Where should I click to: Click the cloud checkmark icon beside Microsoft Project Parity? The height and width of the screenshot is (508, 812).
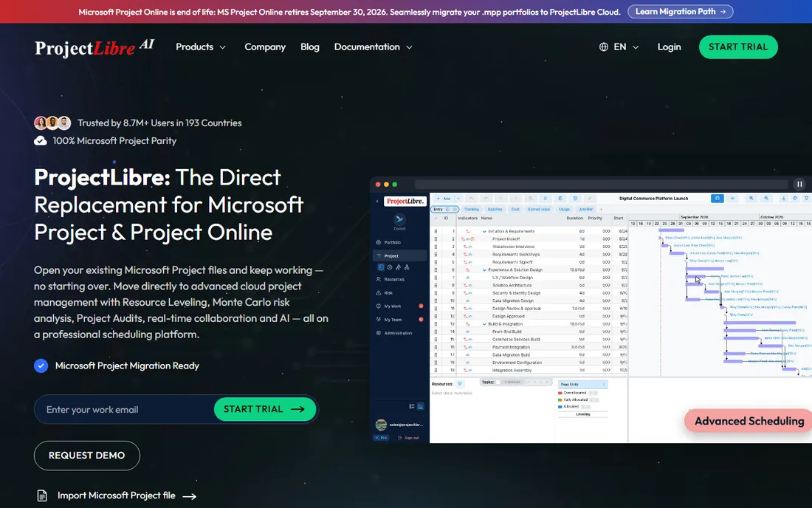coord(41,141)
